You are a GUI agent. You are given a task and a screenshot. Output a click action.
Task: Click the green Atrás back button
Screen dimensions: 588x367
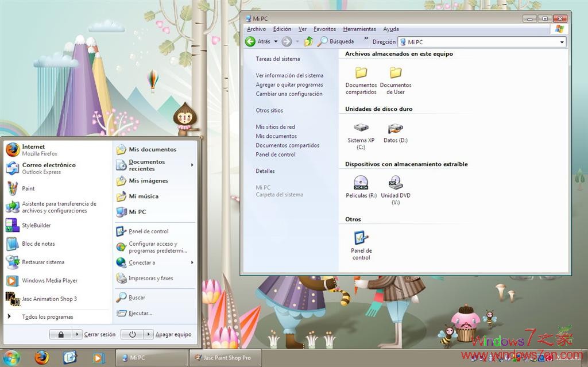[250, 41]
